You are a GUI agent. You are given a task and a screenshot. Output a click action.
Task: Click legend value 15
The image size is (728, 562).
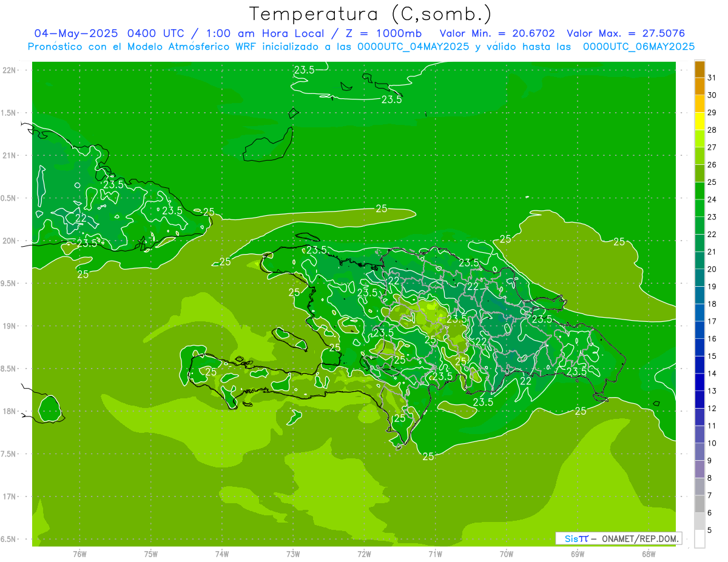tap(712, 356)
